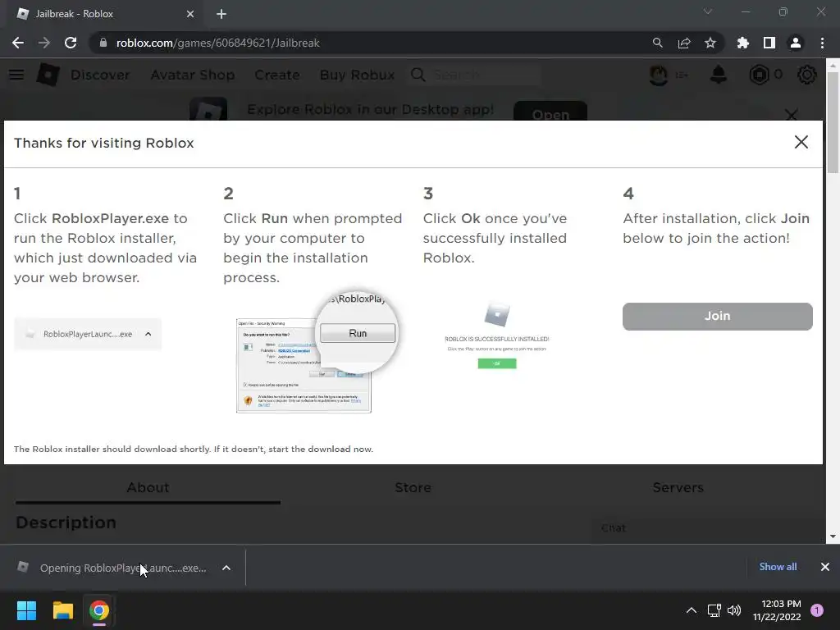Open the Buy Robux menu item
Image resolution: width=840 pixels, height=630 pixels.
pos(357,75)
